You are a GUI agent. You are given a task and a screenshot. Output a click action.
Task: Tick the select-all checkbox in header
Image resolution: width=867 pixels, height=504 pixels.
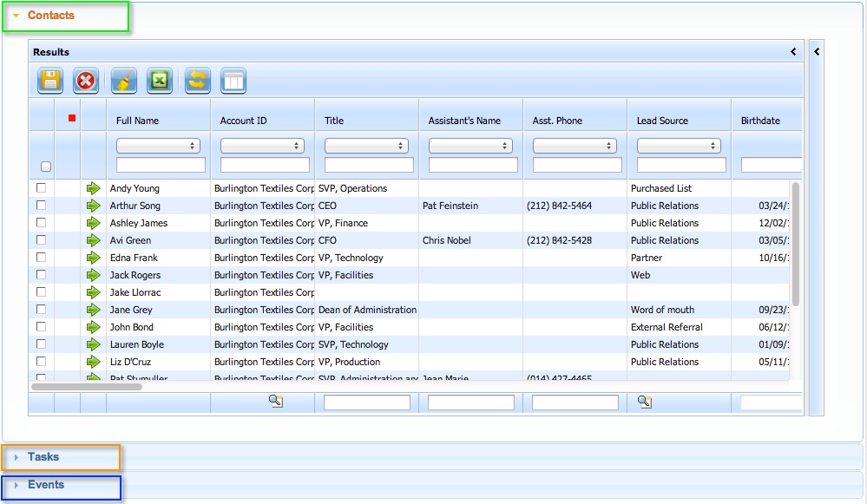46,167
